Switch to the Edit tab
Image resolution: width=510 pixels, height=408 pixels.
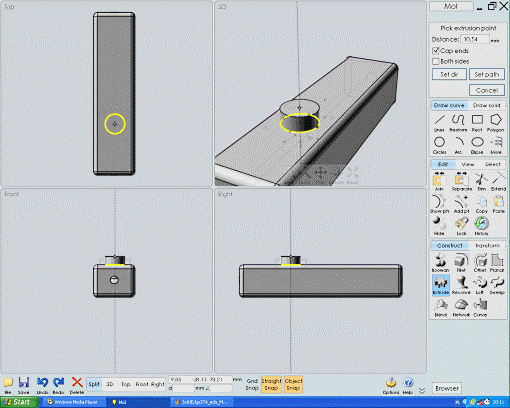pyautogui.click(x=443, y=164)
